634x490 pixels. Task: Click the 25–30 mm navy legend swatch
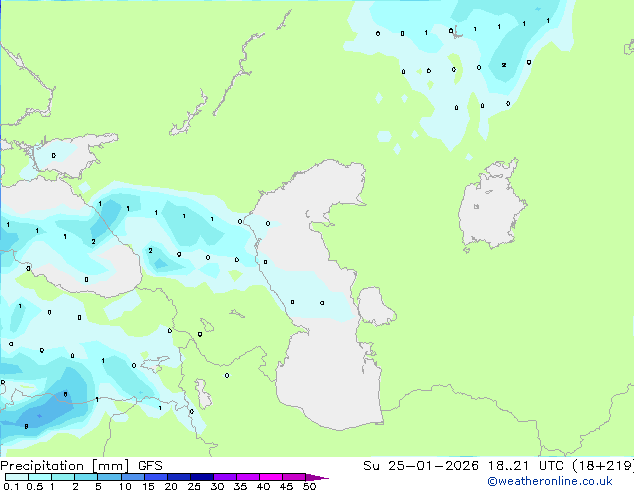pos(202,477)
